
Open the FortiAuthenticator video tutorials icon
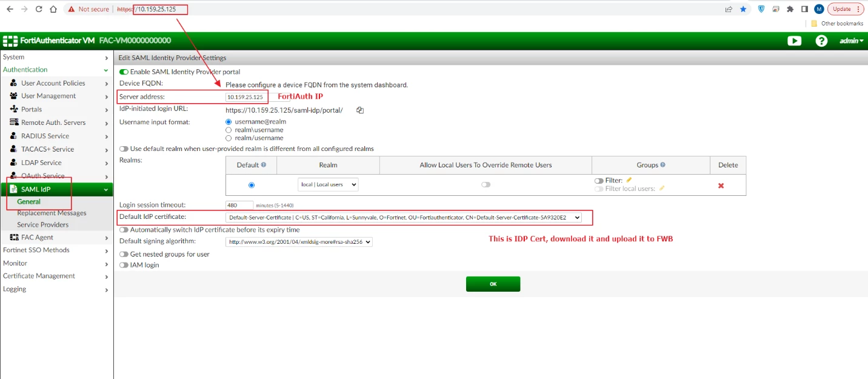(x=794, y=41)
